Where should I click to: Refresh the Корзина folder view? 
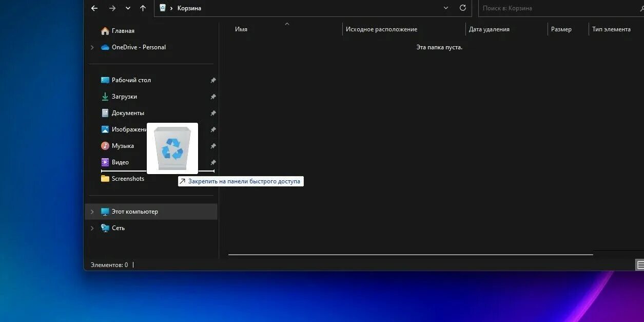pyautogui.click(x=462, y=8)
